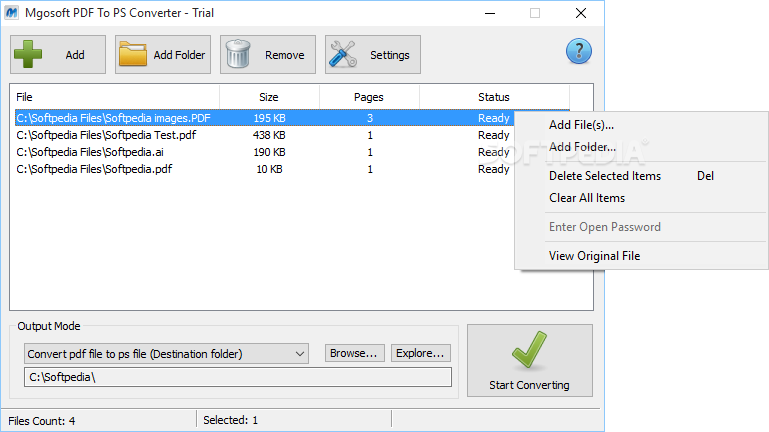The image size is (769, 432).
Task: Select the Softpedia.ai file row
Action: 265,152
